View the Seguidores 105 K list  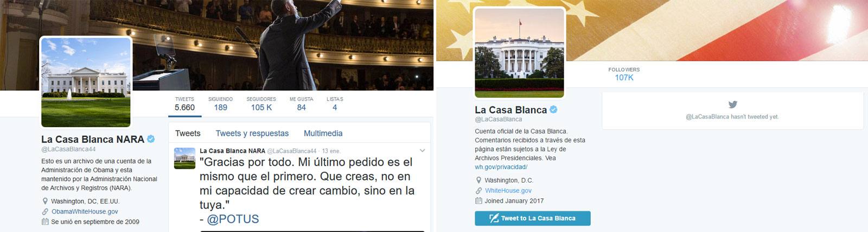261,104
